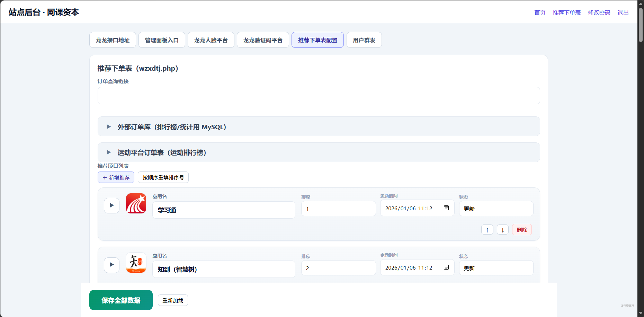Click 按顺序重填排序号 button
644x317 pixels.
(x=163, y=177)
